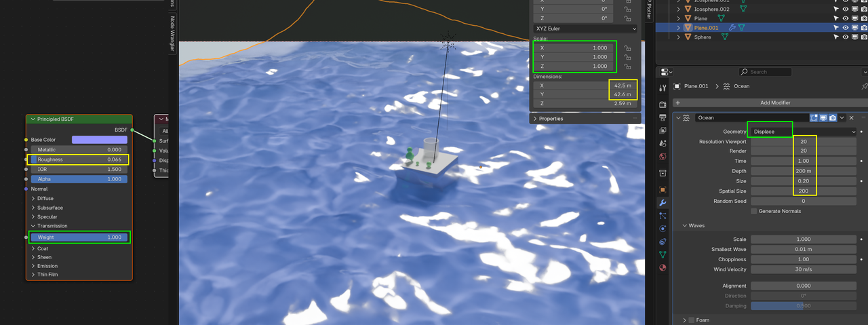Open the World properties tab icon
Image resolution: width=868 pixels, height=325 pixels.
click(663, 156)
